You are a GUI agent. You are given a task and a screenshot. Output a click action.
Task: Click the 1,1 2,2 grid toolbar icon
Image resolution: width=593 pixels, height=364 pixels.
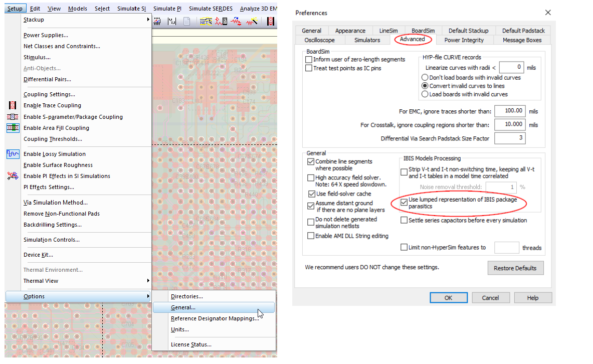tap(172, 22)
